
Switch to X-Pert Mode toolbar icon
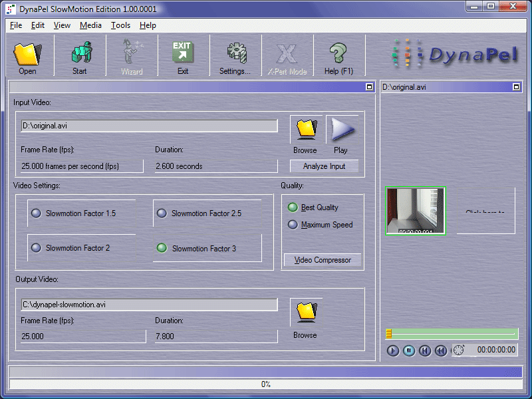click(287, 57)
